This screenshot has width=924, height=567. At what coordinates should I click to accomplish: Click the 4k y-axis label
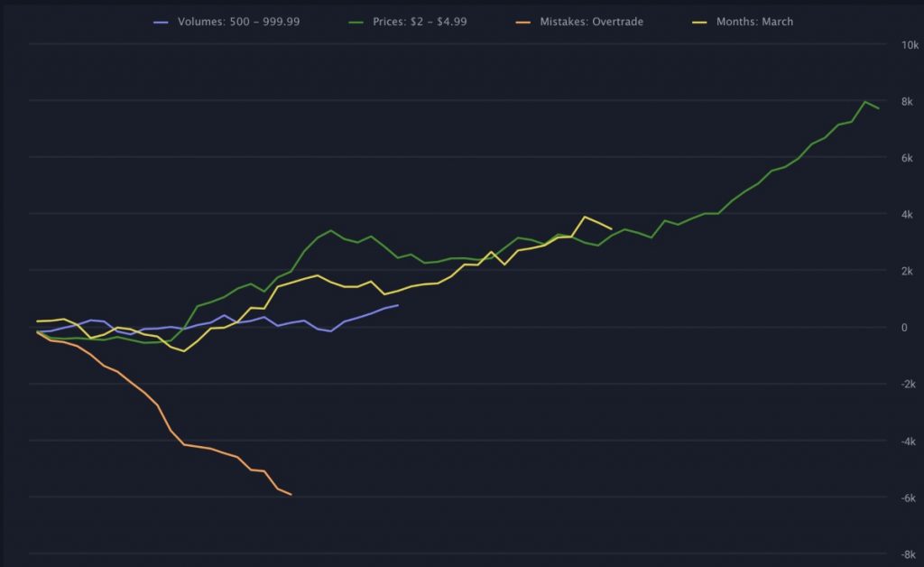[907, 215]
